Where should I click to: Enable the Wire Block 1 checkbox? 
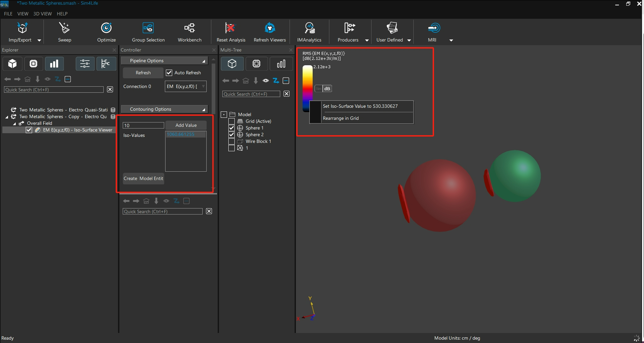(x=231, y=141)
